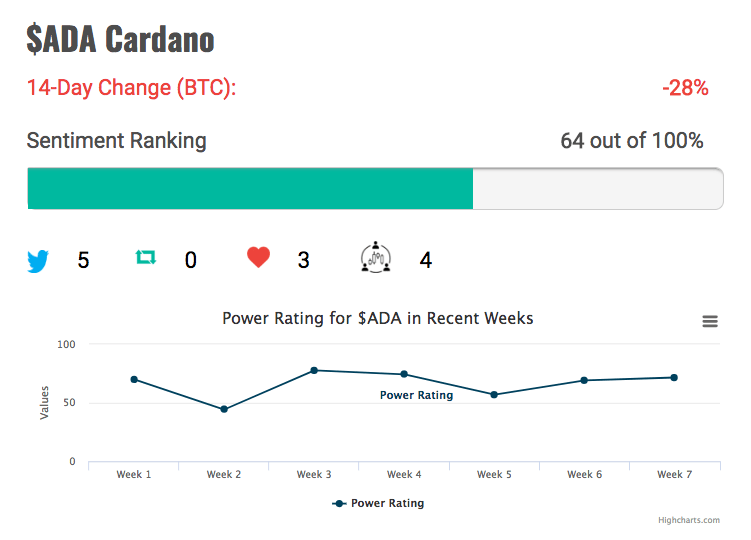The width and height of the screenshot is (751, 540).
Task: Click the Week 6 data point
Action: pos(584,380)
